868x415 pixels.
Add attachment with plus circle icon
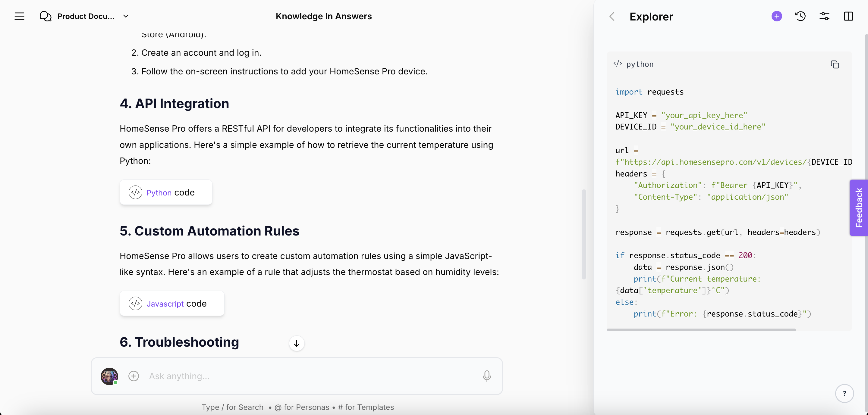[134, 376]
